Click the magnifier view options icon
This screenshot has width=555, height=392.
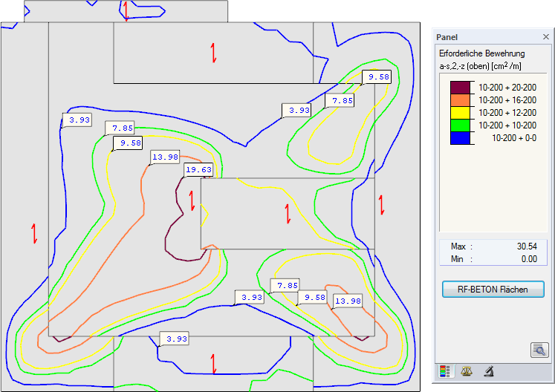tap(539, 350)
